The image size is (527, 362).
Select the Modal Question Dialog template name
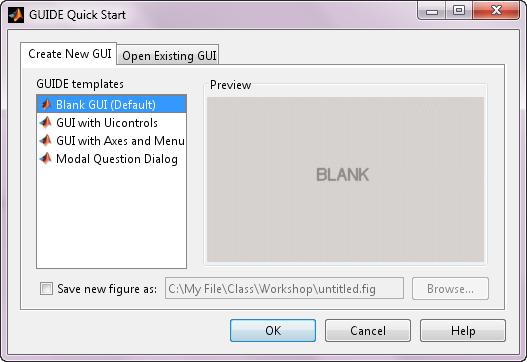click(117, 159)
